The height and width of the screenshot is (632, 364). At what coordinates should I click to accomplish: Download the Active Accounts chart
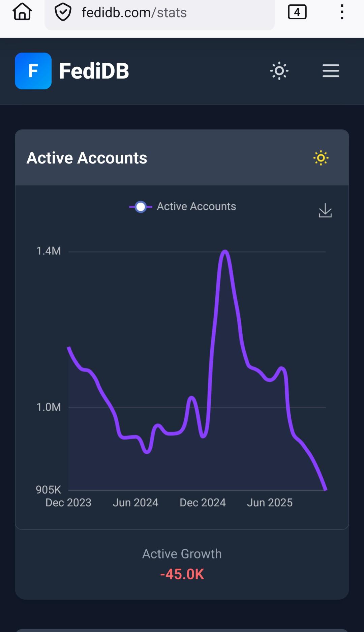pyautogui.click(x=325, y=210)
